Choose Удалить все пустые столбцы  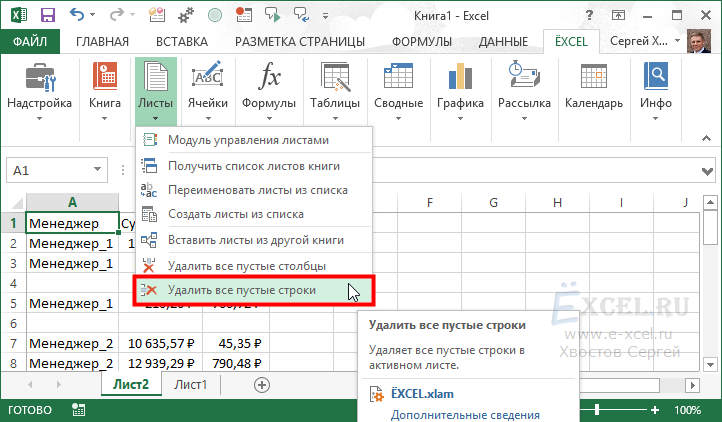[254, 266]
